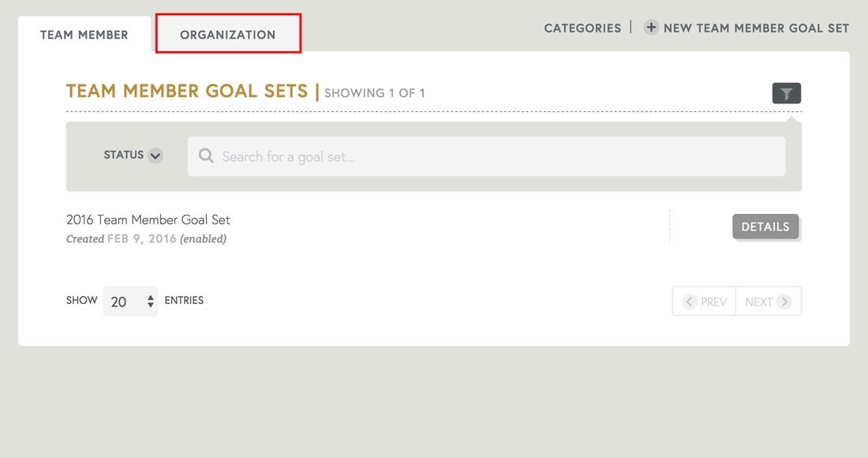Click the STATUS chevron arrow
The image size is (868, 458).
pyautogui.click(x=155, y=156)
